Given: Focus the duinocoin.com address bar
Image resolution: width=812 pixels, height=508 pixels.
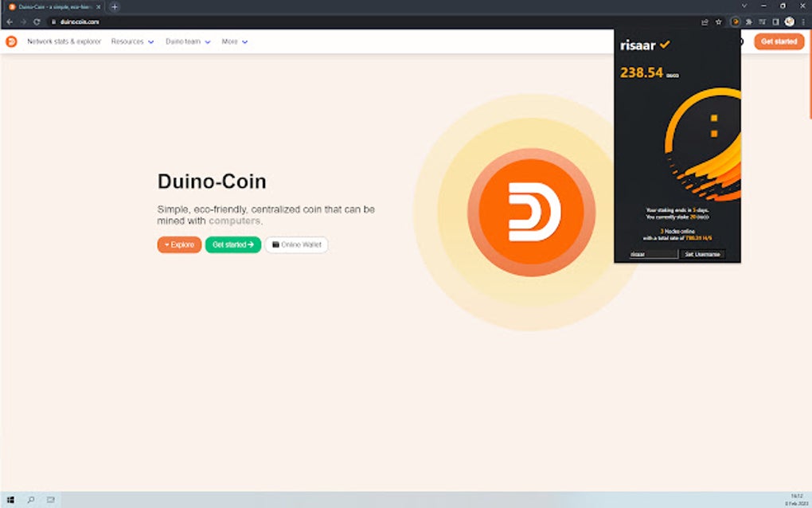Looking at the screenshot, I should tap(373, 21).
